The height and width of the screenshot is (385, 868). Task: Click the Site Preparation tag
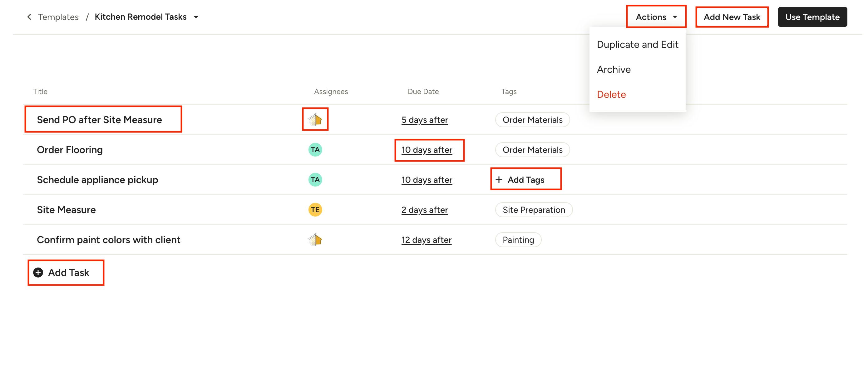click(534, 210)
